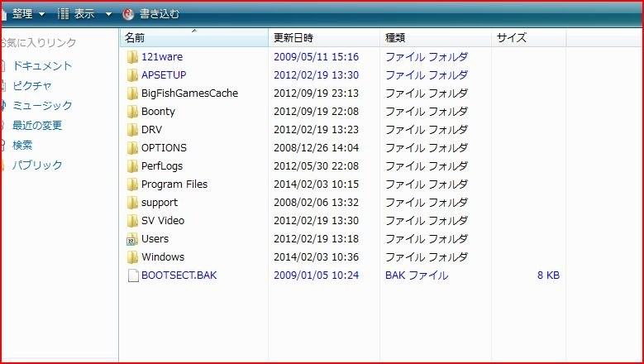Sort by the 種類 column header
The height and width of the screenshot is (364, 644).
[x=436, y=38]
